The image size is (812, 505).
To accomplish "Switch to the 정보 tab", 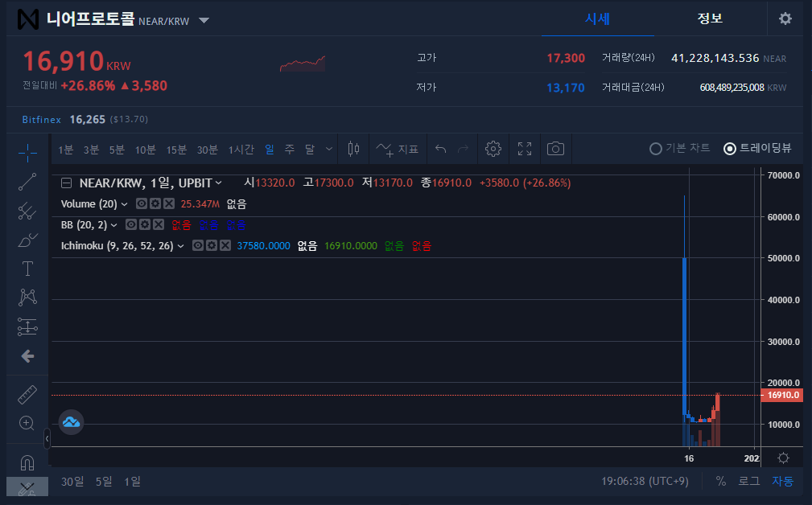I will click(x=710, y=18).
